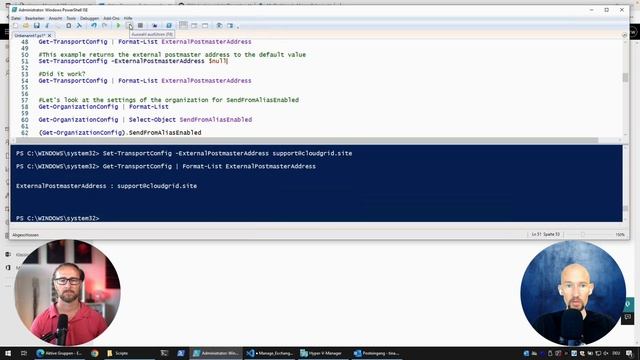The height and width of the screenshot is (360, 640).
Task: Click the volume icon in system tray
Action: [x=606, y=353]
